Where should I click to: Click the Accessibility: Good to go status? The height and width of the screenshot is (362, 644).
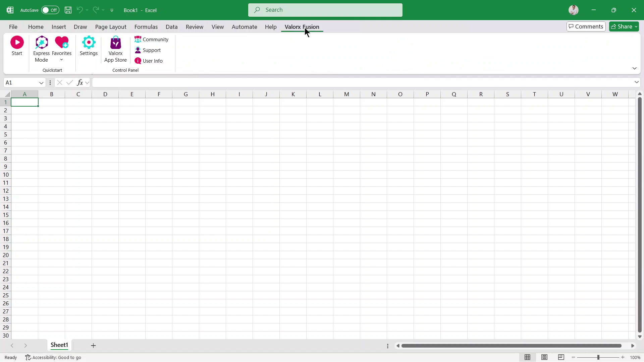coord(53,358)
